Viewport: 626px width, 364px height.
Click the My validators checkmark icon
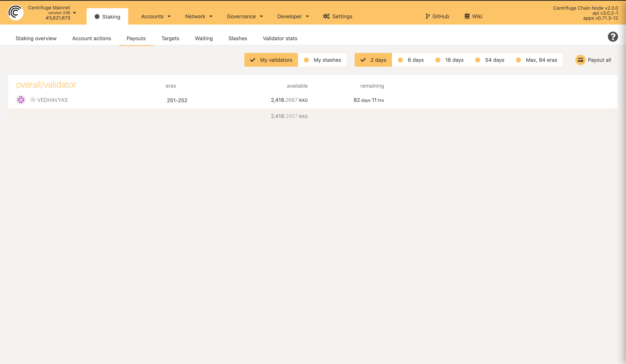pos(253,60)
